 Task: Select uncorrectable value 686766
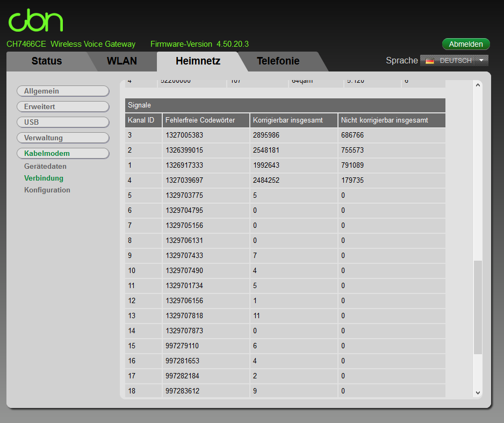(352, 135)
